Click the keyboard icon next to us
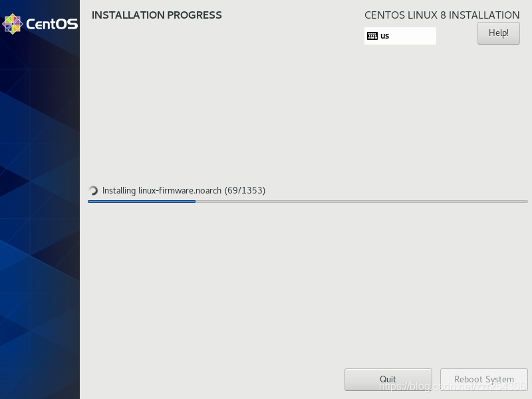 [x=372, y=36]
